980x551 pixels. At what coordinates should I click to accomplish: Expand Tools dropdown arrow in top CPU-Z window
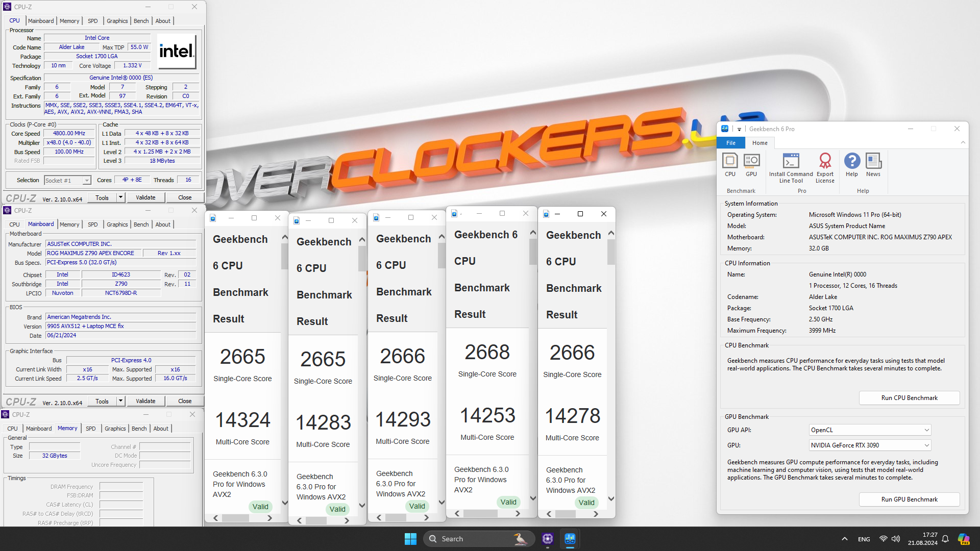pyautogui.click(x=121, y=197)
